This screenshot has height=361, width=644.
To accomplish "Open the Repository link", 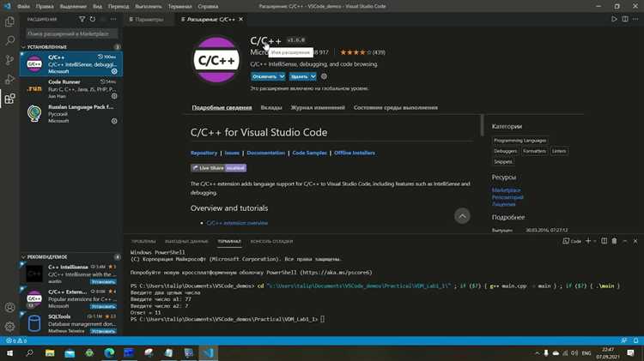I will click(x=204, y=153).
